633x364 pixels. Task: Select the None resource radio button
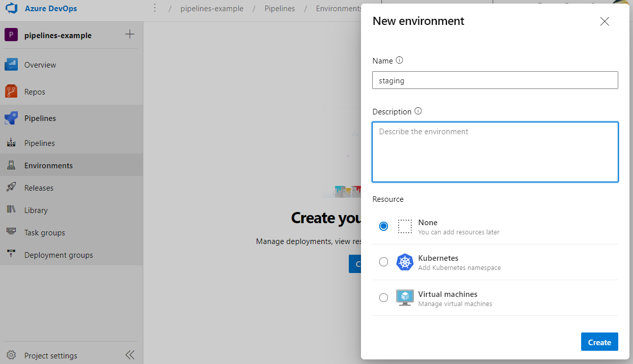coord(384,226)
